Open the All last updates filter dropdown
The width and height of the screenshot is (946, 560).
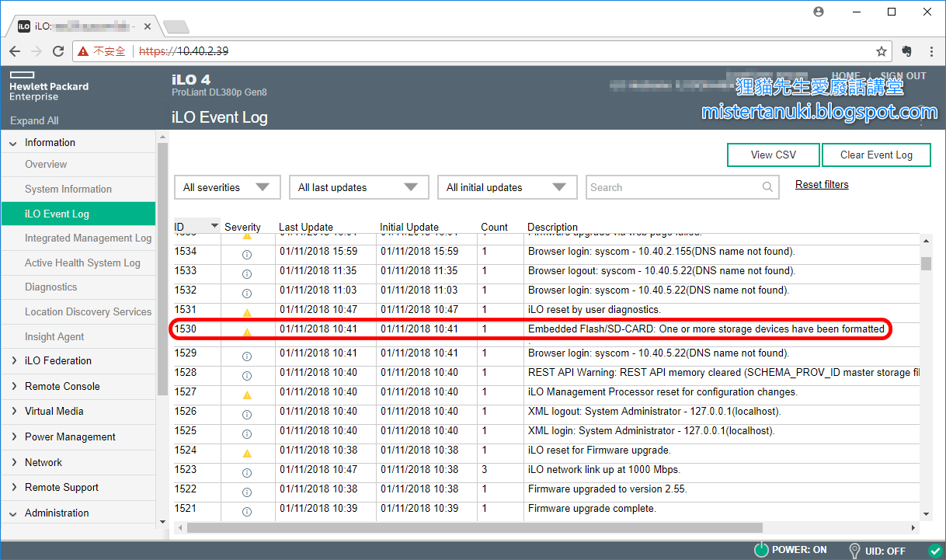coord(359,187)
